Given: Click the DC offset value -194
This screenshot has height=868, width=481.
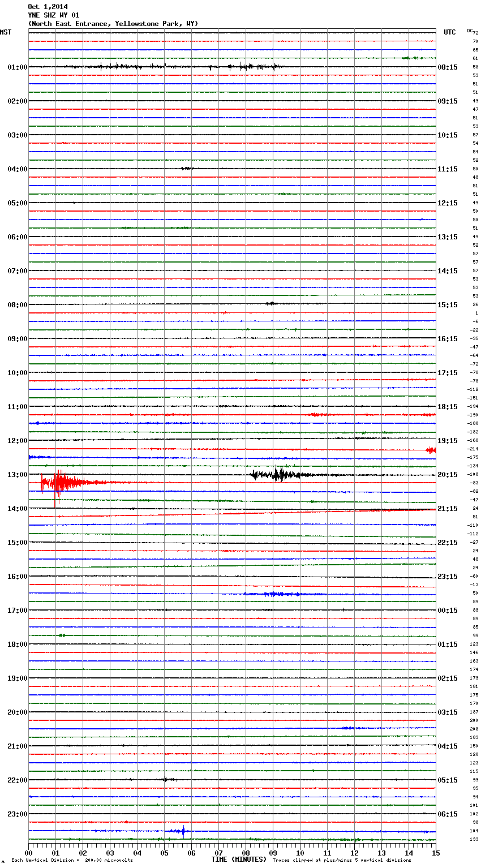Looking at the screenshot, I should [x=473, y=407].
